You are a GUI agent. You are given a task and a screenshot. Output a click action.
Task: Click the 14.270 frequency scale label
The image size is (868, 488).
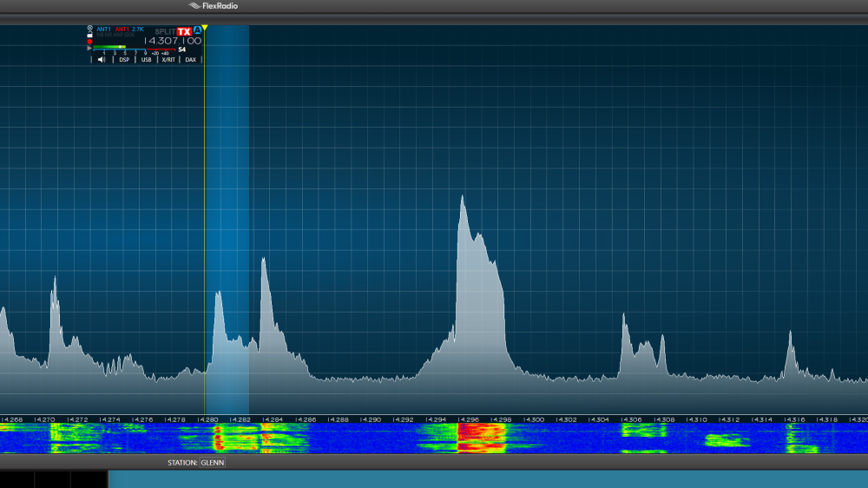(x=45, y=420)
